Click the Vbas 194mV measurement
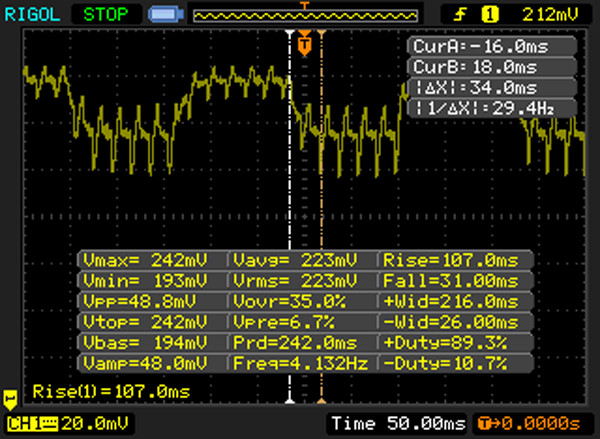 (152, 342)
